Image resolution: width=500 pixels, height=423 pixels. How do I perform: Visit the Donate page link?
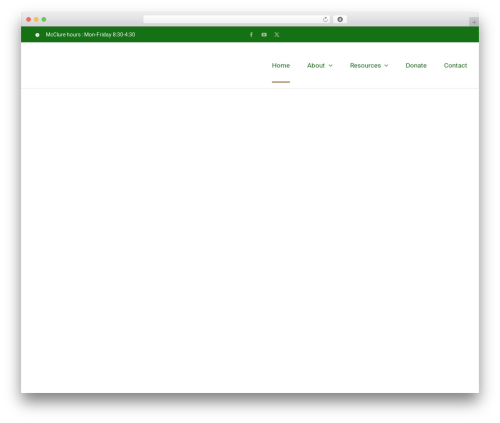click(x=416, y=66)
